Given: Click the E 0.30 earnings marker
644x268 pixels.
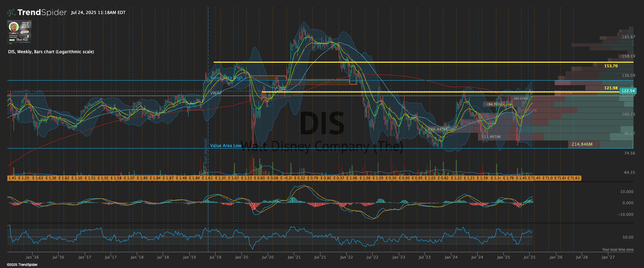Looking at the screenshot, I should [391, 178].
